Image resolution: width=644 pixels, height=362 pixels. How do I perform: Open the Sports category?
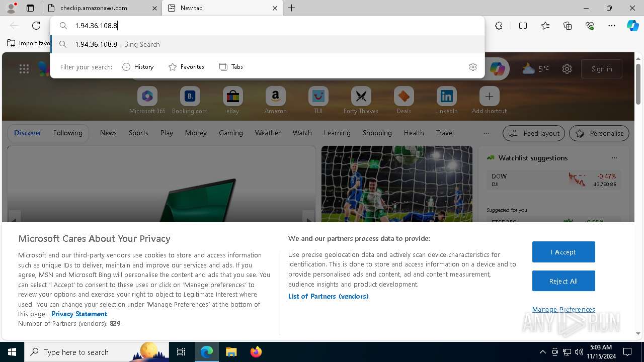coord(138,133)
